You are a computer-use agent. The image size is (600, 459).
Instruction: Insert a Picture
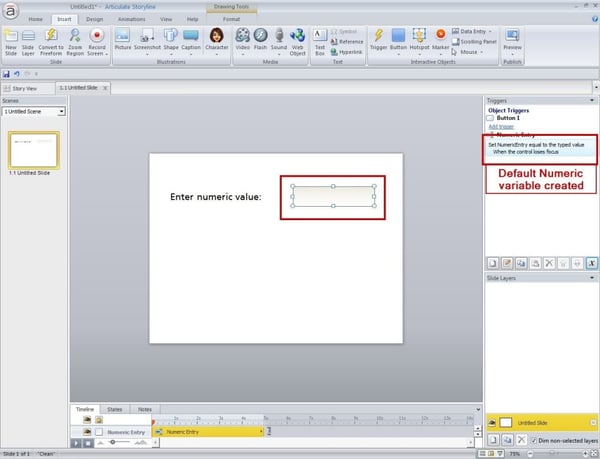pyautogui.click(x=123, y=40)
